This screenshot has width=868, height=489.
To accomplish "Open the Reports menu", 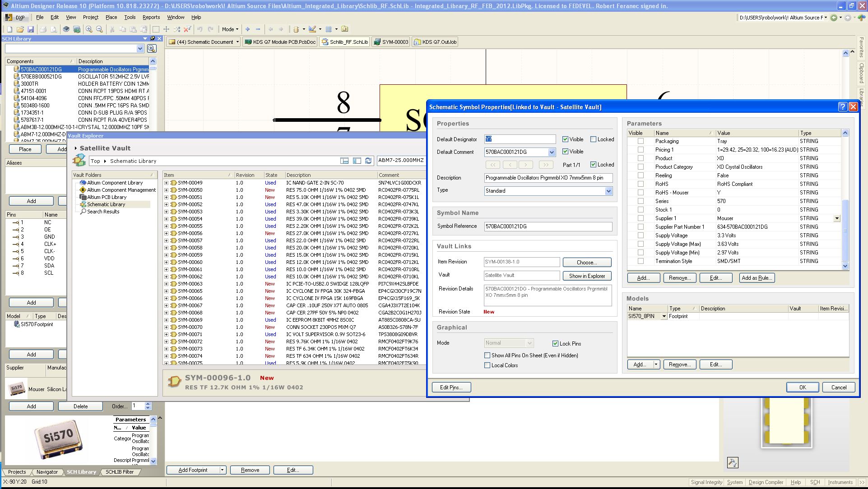I will coord(151,17).
